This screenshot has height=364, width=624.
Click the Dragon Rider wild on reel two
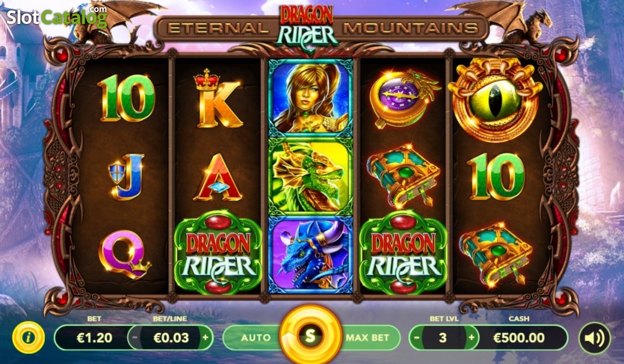coord(217,252)
